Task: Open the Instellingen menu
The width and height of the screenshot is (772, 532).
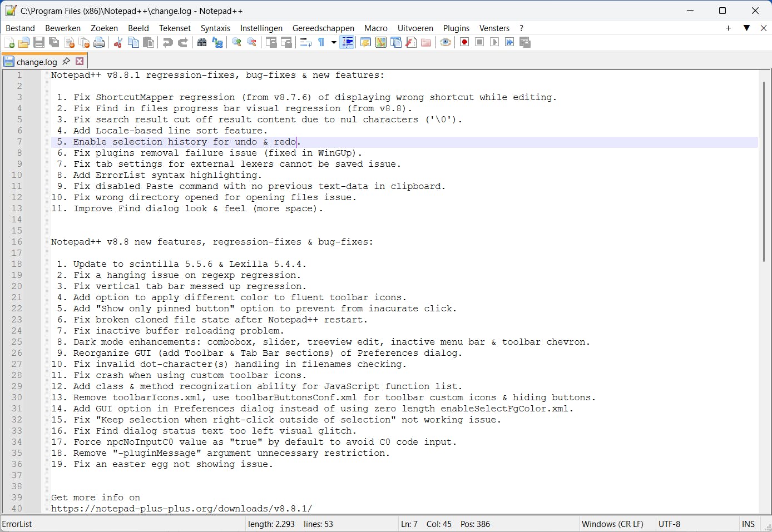Action: (261, 28)
